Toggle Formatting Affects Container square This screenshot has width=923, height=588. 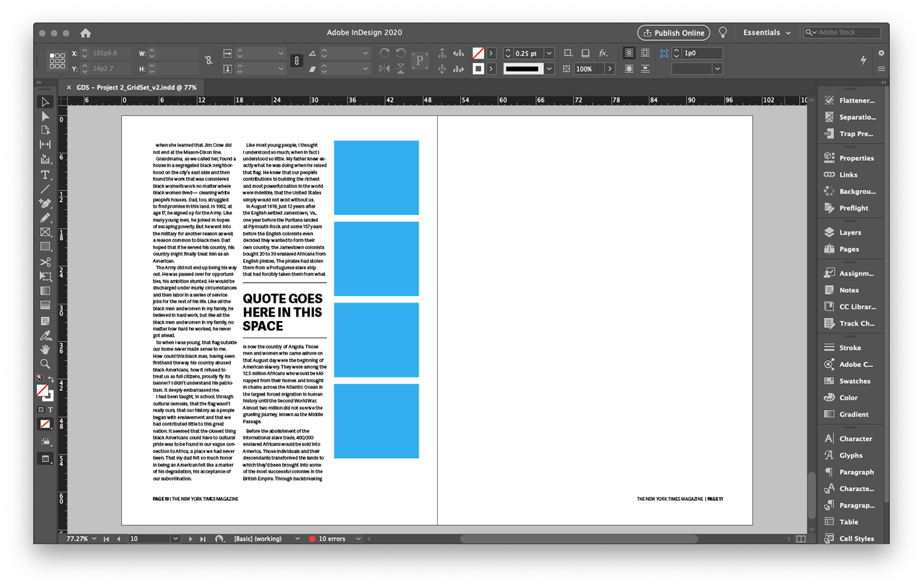point(41,410)
